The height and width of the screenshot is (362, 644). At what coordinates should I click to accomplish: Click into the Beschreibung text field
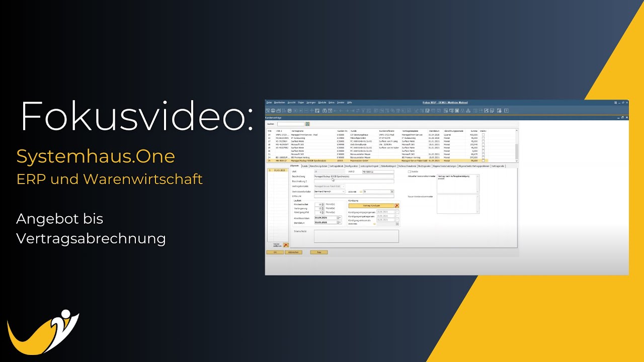coord(354,176)
